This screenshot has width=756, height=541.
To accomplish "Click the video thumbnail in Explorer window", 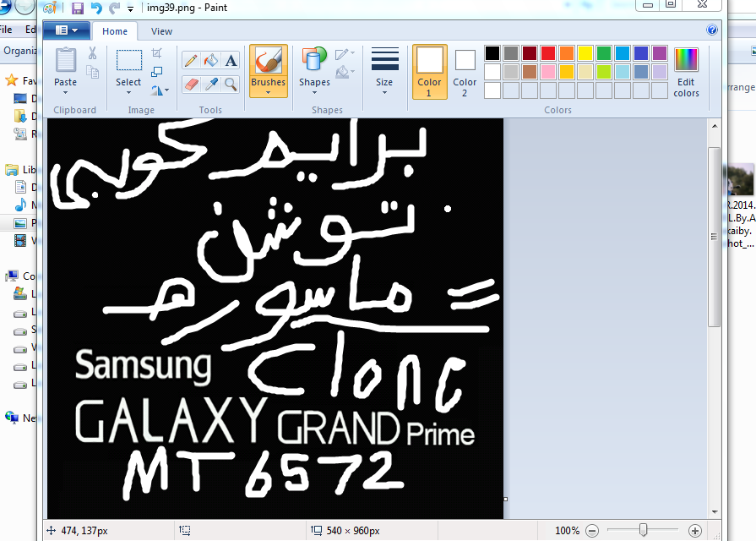I will [740, 180].
